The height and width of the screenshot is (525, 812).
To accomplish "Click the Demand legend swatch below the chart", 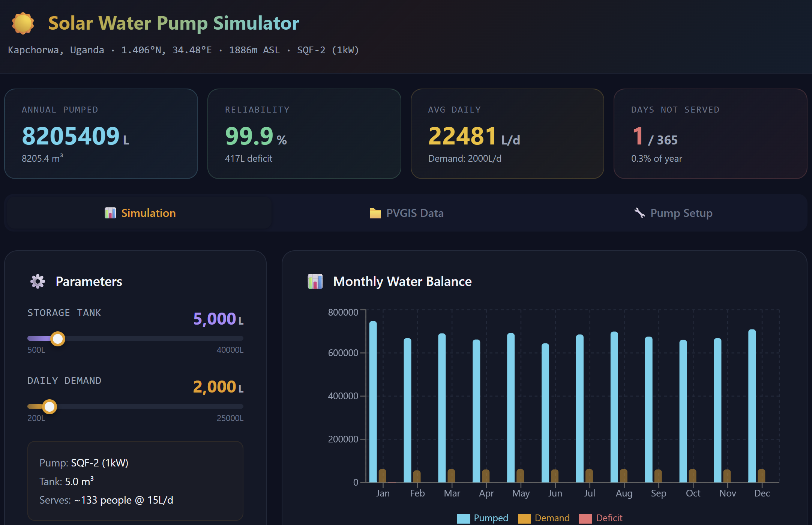I will click(524, 518).
